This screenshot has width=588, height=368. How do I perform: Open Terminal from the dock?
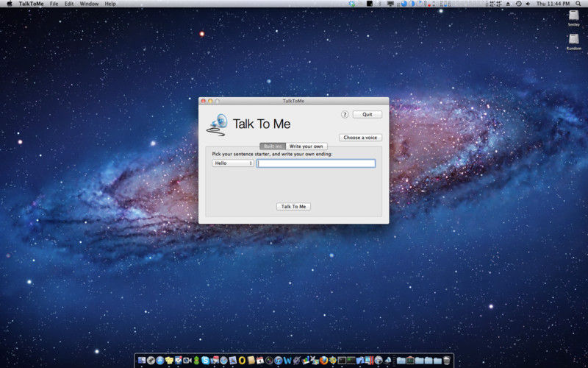coord(342,361)
